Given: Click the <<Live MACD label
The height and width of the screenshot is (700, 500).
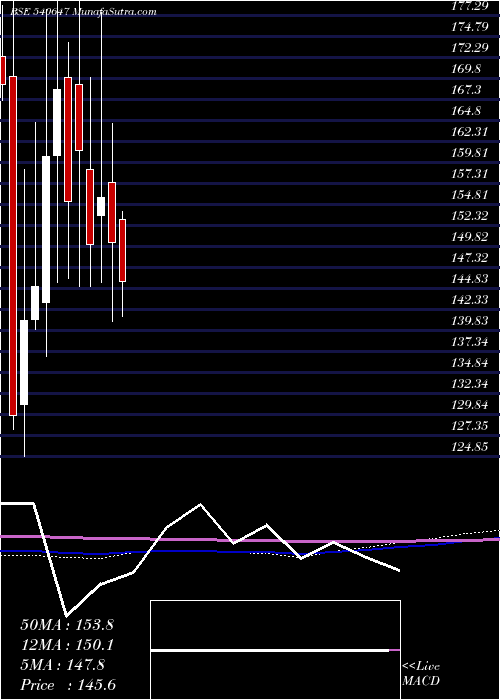Looking at the screenshot, I should coord(421,674).
